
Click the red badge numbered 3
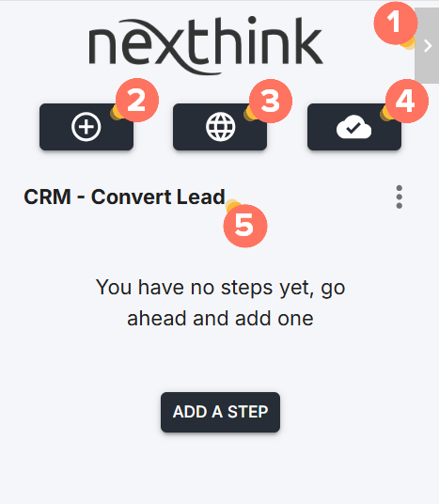coord(271,101)
